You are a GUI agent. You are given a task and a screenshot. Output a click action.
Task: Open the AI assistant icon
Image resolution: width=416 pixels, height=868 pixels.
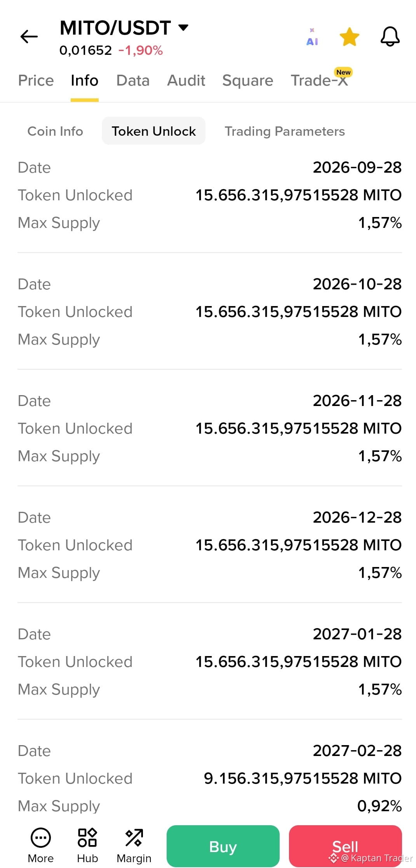coord(312,37)
